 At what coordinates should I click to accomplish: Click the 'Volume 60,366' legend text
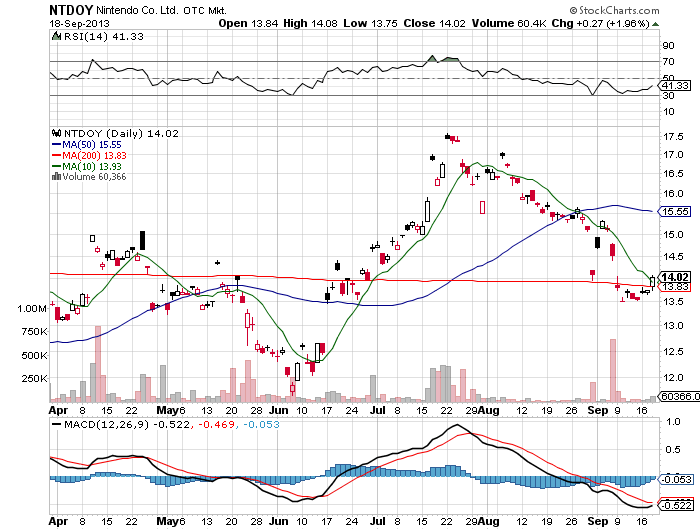point(94,177)
